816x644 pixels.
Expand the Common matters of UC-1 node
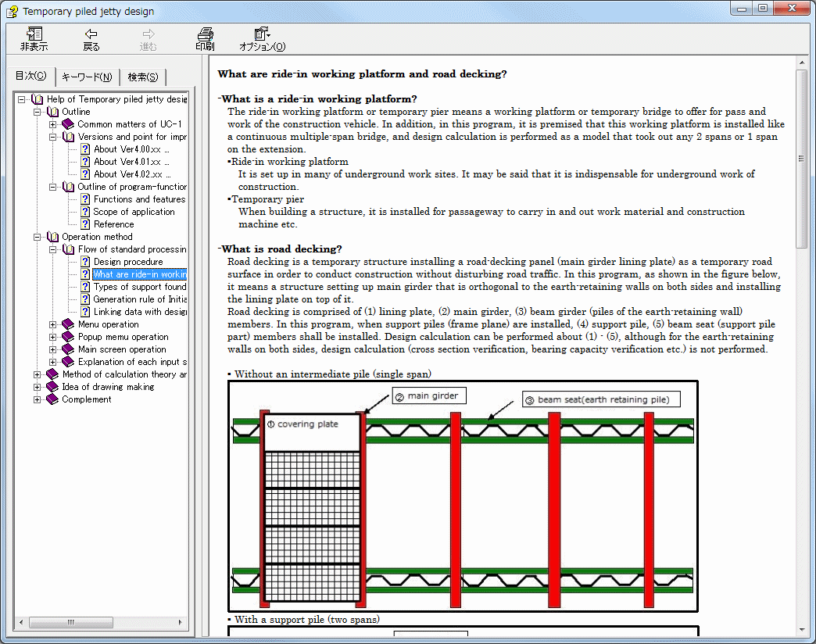tap(52, 124)
